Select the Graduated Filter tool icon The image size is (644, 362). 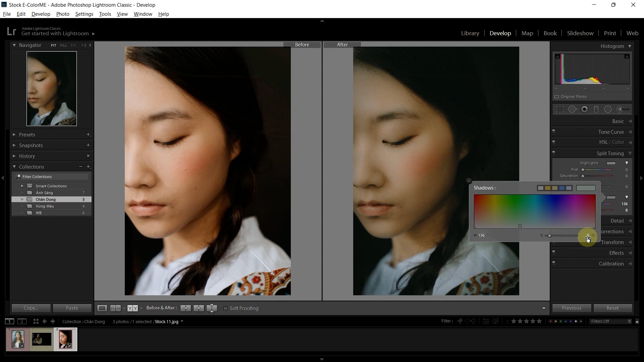coord(596,109)
